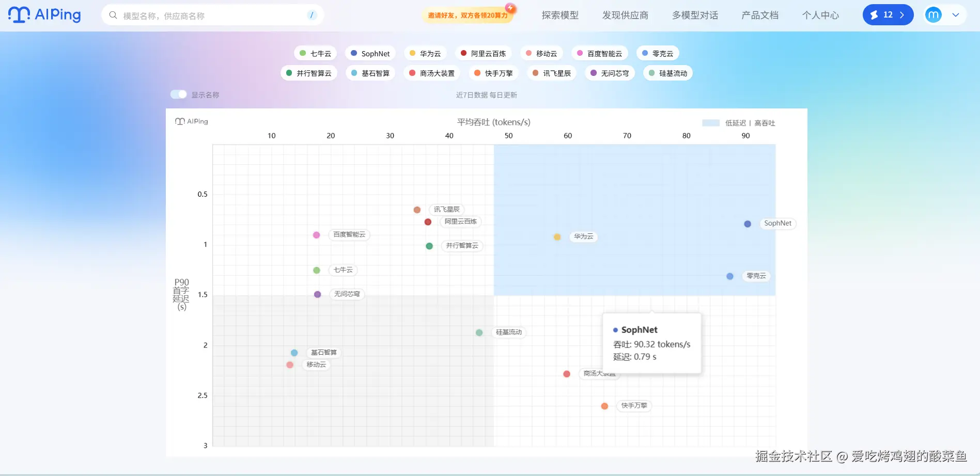Toggle the 并行智算云 legend chip
Viewport: 980px width, 476px height.
[309, 73]
